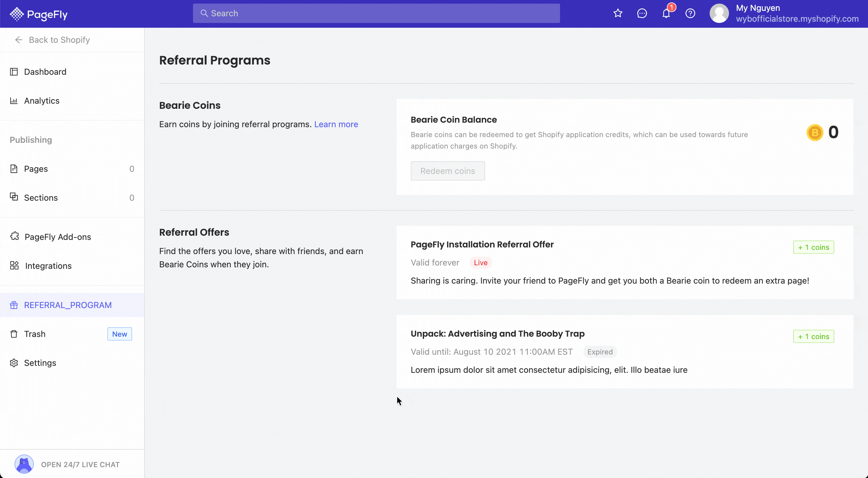868x478 pixels.
Task: Click the Pages count 0
Action: (x=132, y=169)
